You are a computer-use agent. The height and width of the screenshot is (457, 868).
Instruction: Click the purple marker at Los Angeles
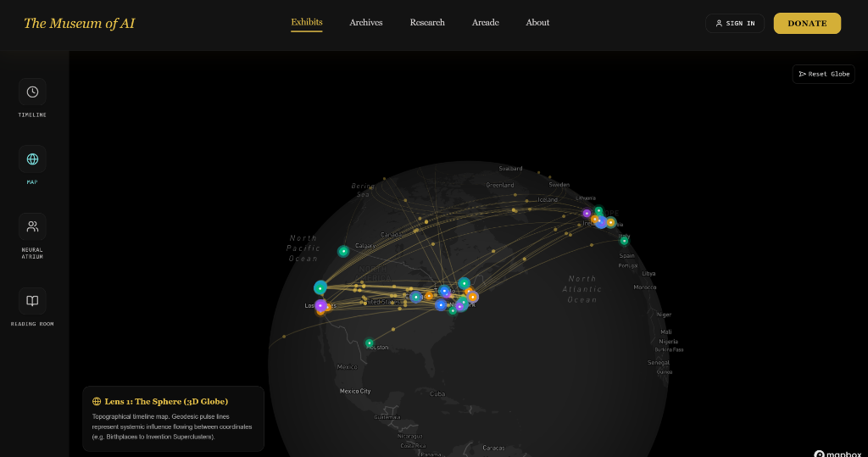coord(320,305)
